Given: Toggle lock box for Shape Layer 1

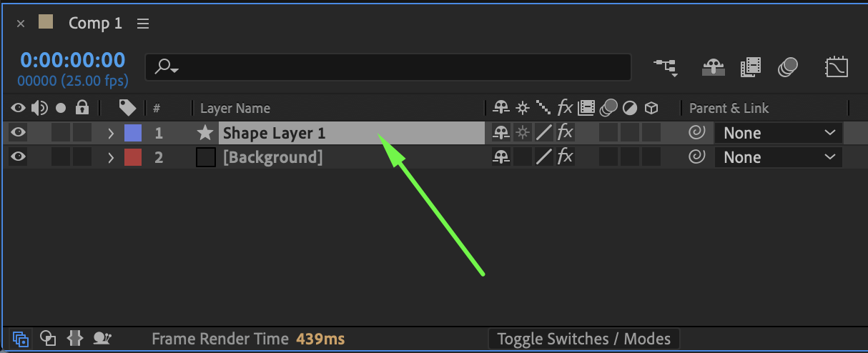Looking at the screenshot, I should [82, 133].
